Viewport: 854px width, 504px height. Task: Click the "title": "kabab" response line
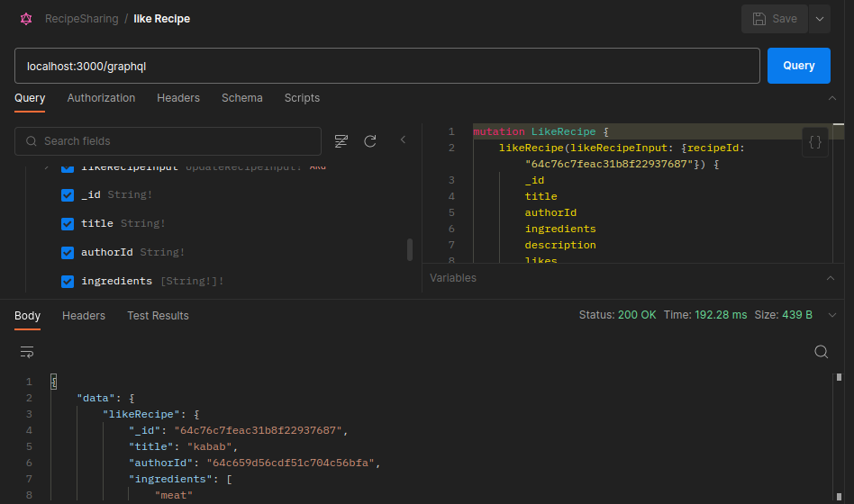[x=183, y=447]
